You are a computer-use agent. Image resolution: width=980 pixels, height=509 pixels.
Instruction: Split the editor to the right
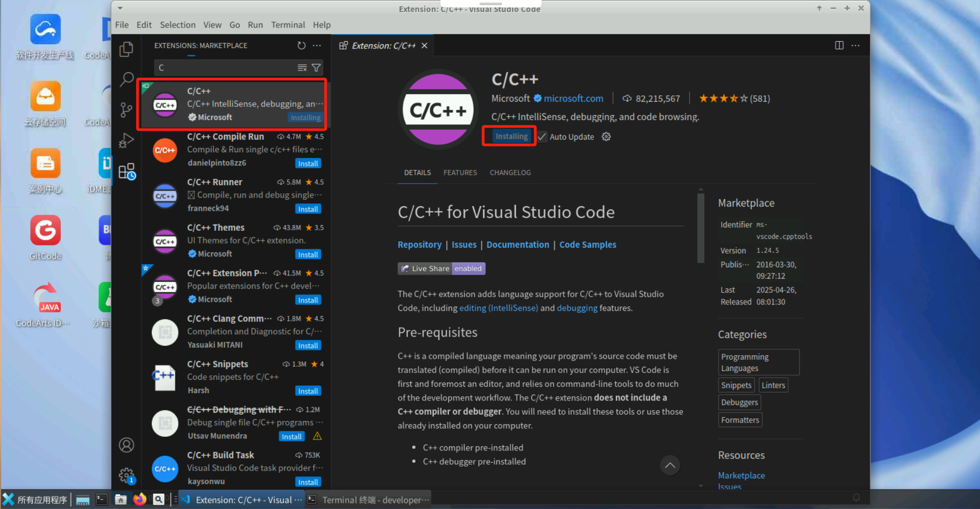[839, 45]
